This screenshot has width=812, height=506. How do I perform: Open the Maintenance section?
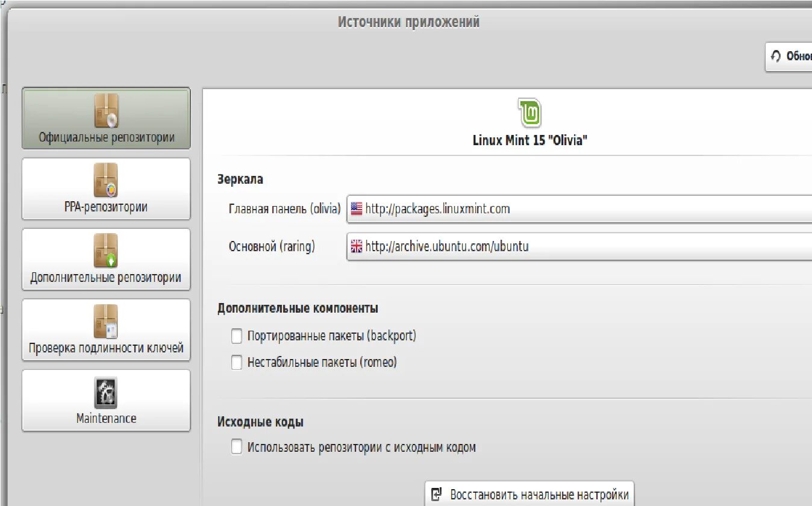click(106, 400)
